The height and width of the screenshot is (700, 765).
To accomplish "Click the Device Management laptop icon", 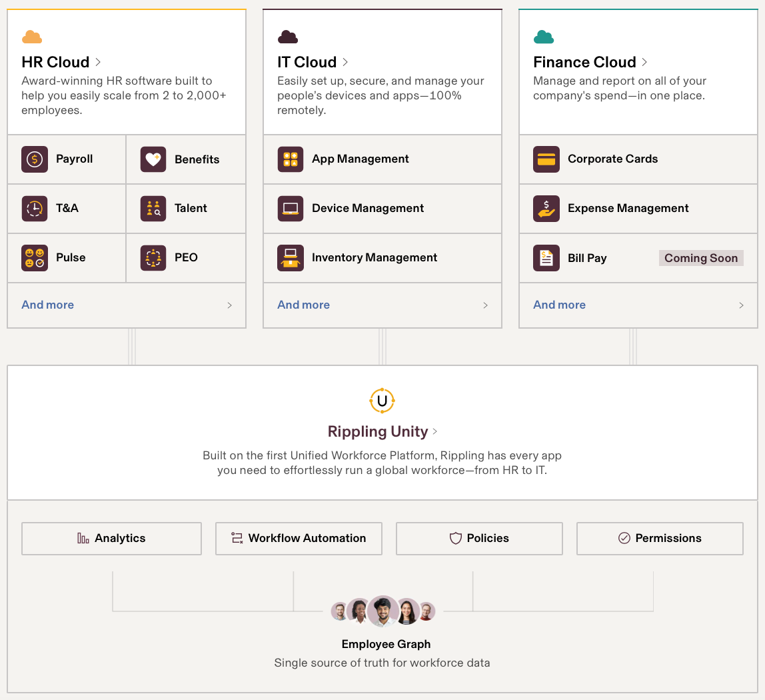I will pyautogui.click(x=291, y=208).
